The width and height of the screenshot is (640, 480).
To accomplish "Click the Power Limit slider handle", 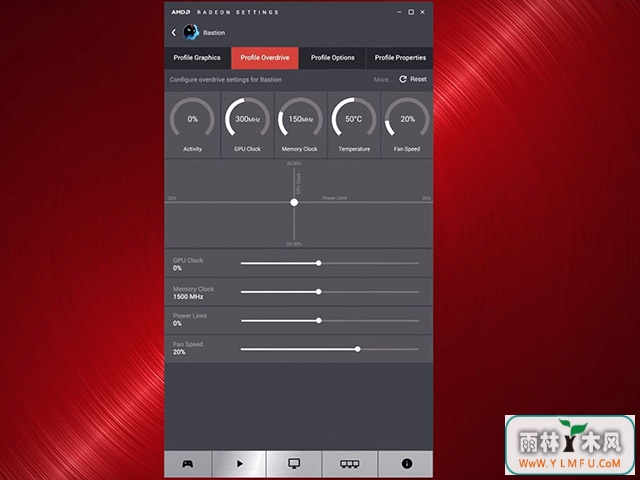I will [319, 321].
